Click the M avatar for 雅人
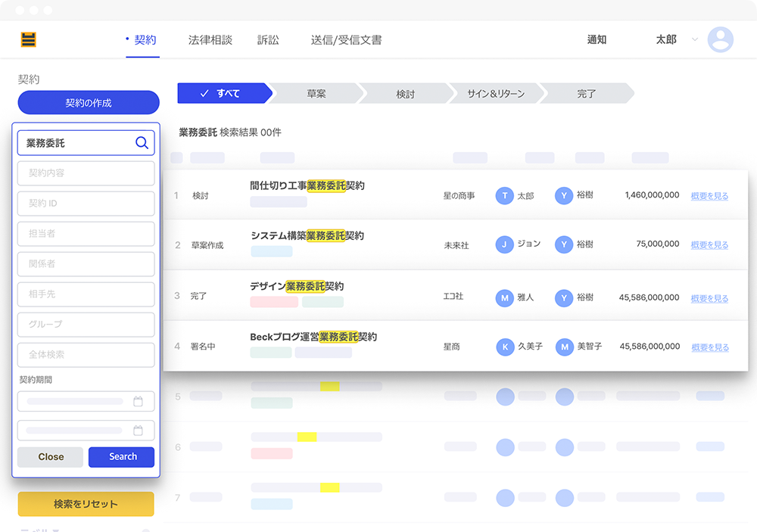The image size is (757, 532). pos(504,298)
